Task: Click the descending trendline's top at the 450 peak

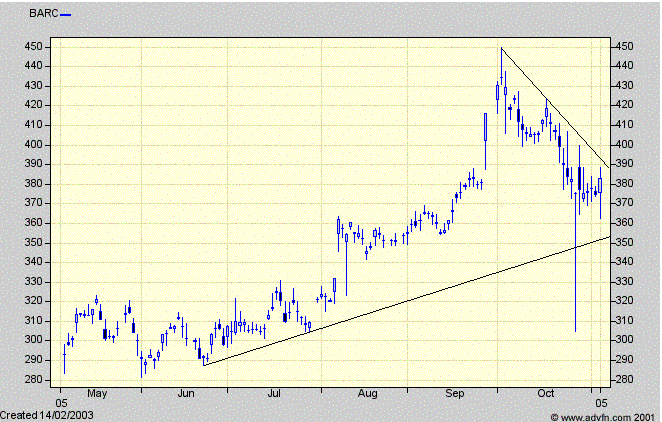Action: tap(501, 48)
